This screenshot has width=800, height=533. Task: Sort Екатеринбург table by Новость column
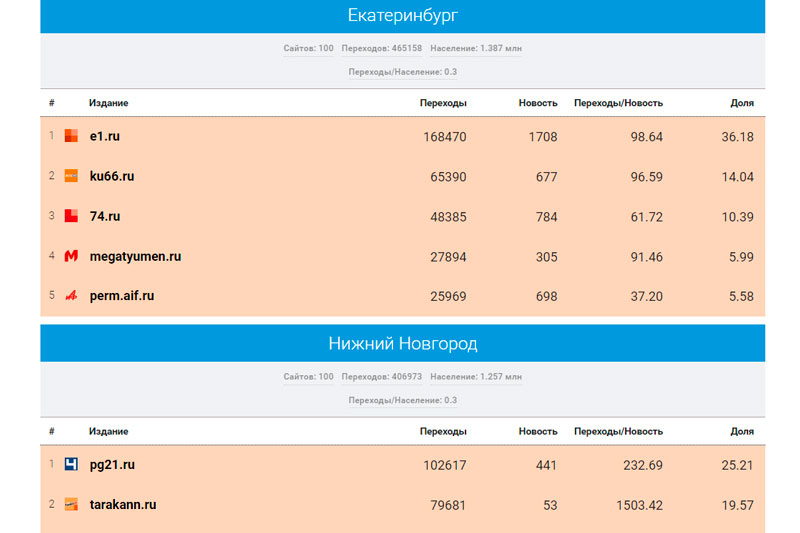coord(538,103)
